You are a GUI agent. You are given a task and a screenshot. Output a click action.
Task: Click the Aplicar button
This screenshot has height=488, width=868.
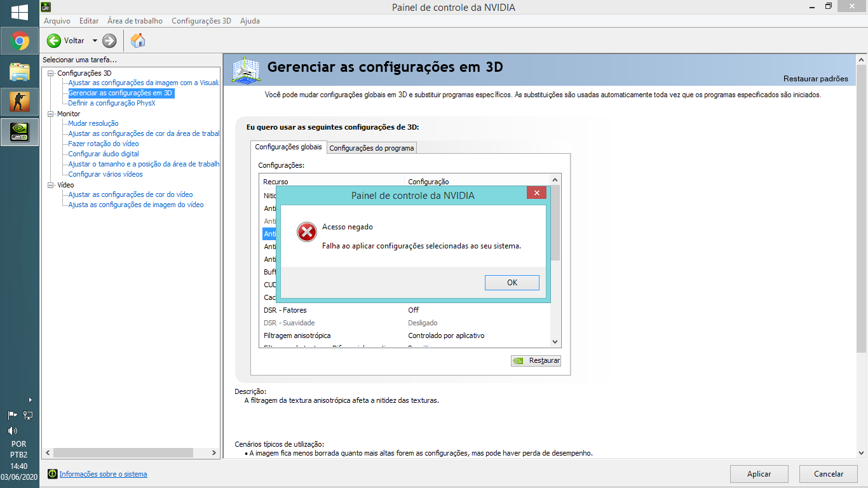[x=759, y=474]
